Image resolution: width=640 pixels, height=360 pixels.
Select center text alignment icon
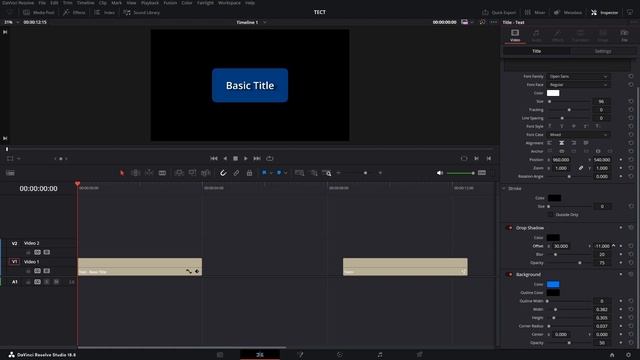click(x=562, y=143)
